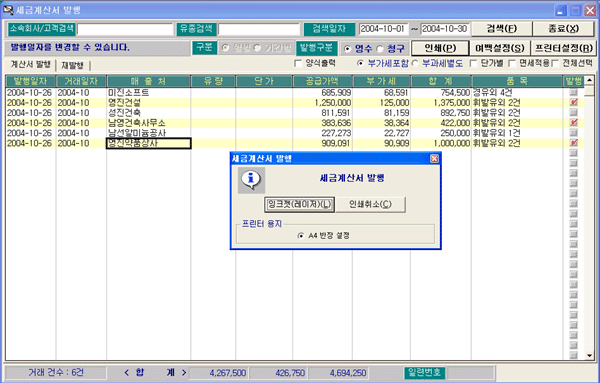The image size is (600, 383).
Task: Click the 81,159 tax cell
Action: coord(381,113)
